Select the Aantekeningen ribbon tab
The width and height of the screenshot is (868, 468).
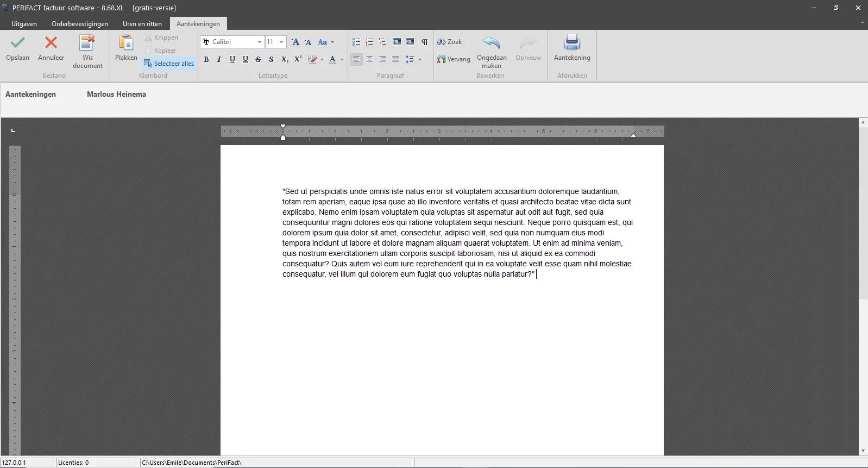[198, 24]
